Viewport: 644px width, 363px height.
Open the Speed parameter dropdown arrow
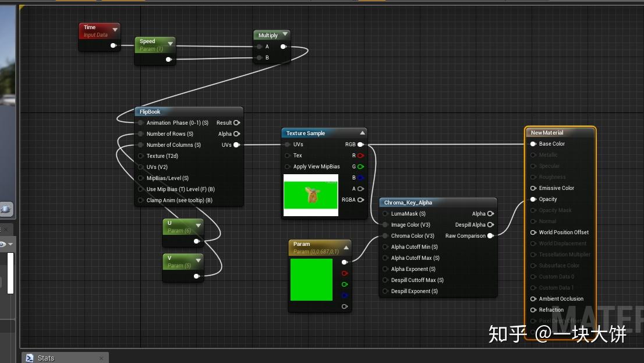coord(170,42)
